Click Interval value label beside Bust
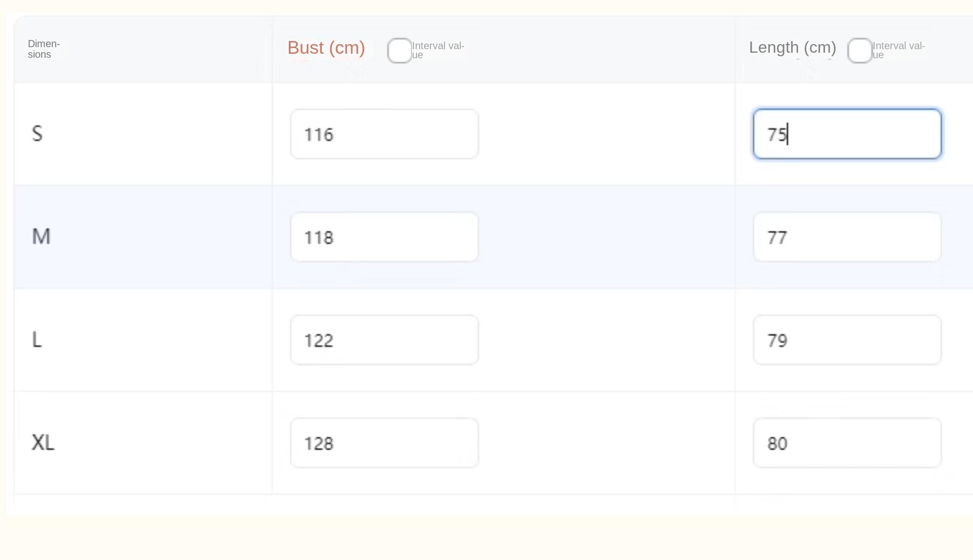 click(438, 50)
